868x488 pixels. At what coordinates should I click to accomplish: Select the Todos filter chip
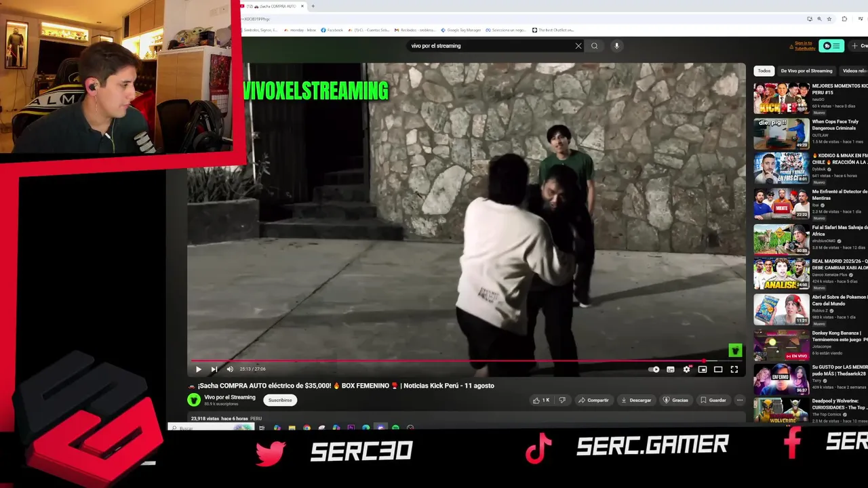coord(764,70)
